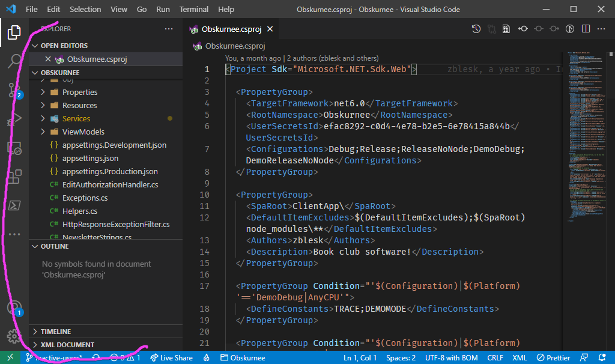Open notifications bell in status bar

[602, 358]
